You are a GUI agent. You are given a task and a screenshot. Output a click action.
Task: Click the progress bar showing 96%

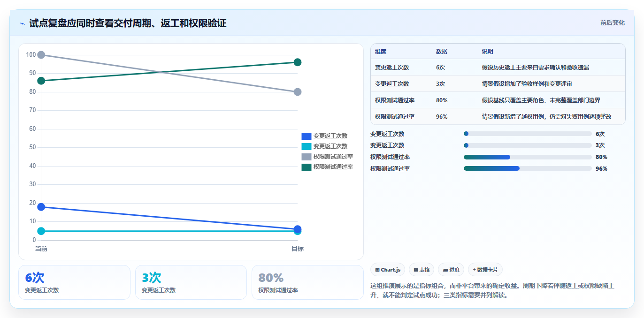[x=528, y=168]
